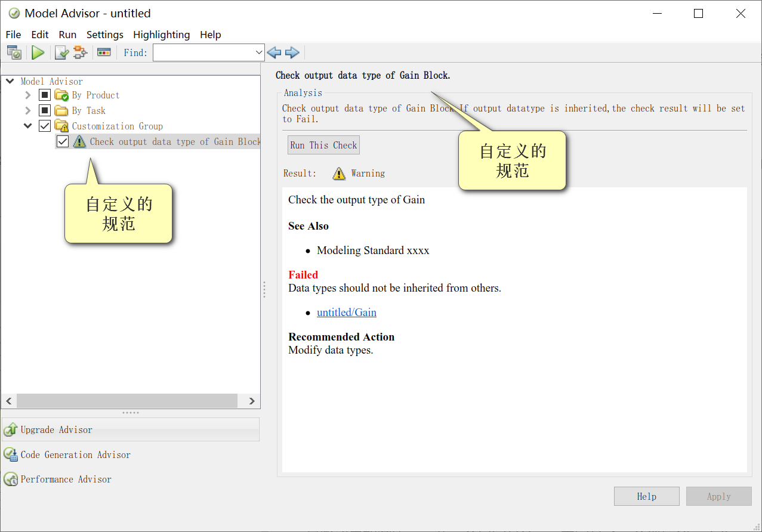
Task: Run Model Advisor checks via green play icon
Action: (38, 52)
